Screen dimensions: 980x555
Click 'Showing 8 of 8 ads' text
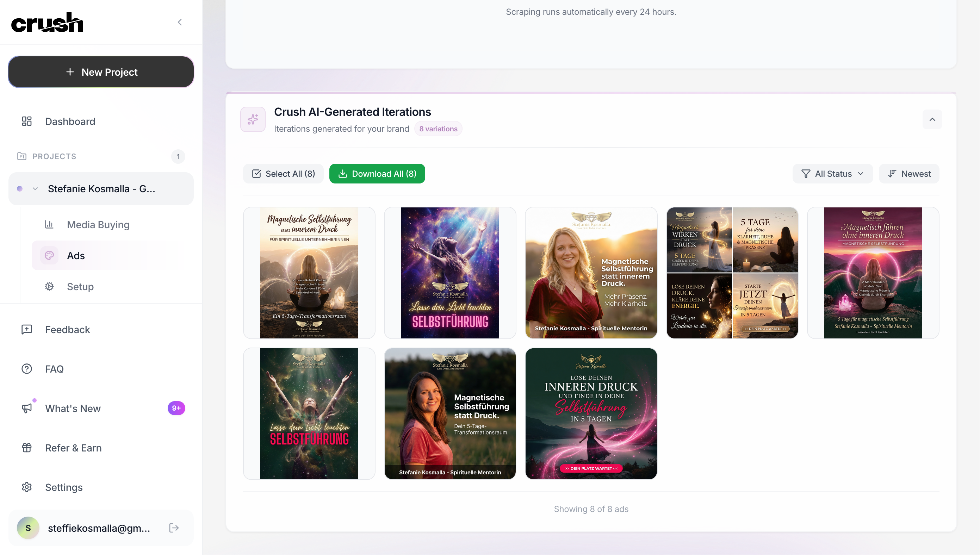pyautogui.click(x=591, y=509)
